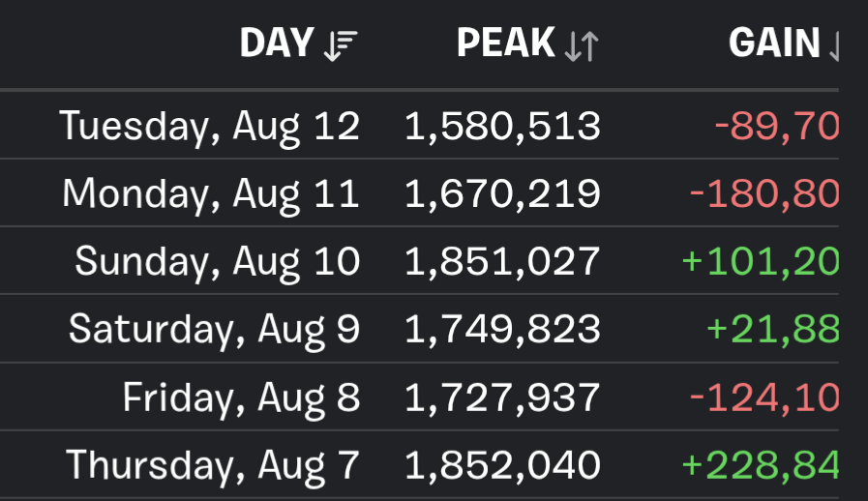Click the Friday, Aug 8 date

(x=241, y=397)
